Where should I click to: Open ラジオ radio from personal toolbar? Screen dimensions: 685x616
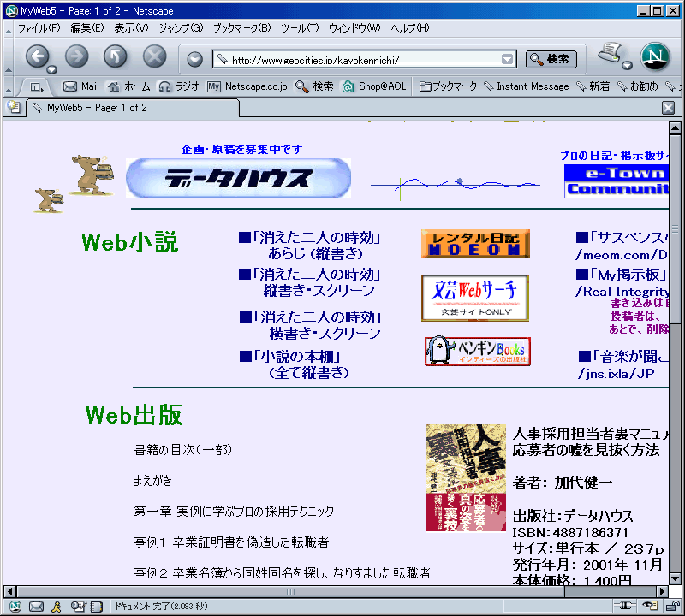tap(179, 86)
